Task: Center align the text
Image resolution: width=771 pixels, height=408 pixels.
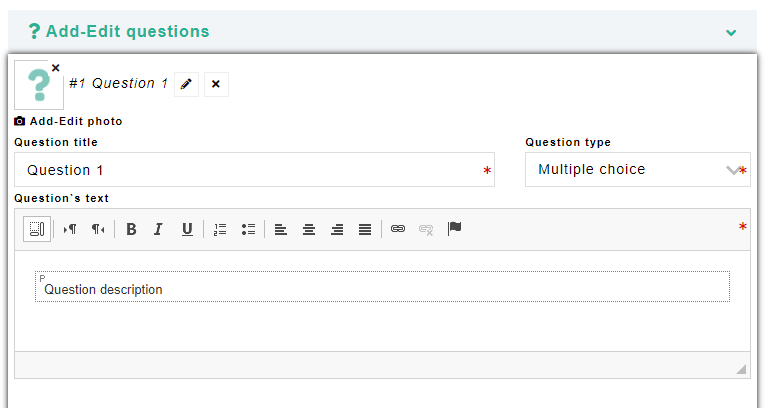Action: (309, 229)
